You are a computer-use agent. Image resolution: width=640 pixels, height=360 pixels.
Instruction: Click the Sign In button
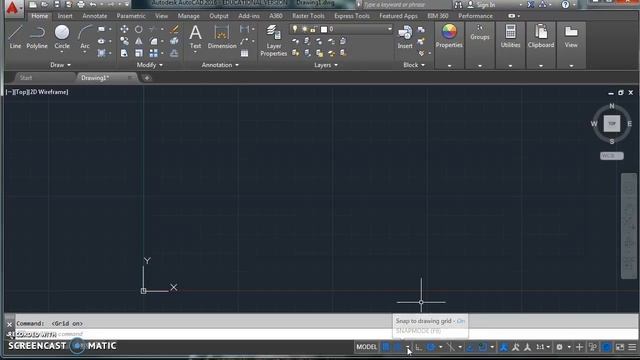[482, 5]
